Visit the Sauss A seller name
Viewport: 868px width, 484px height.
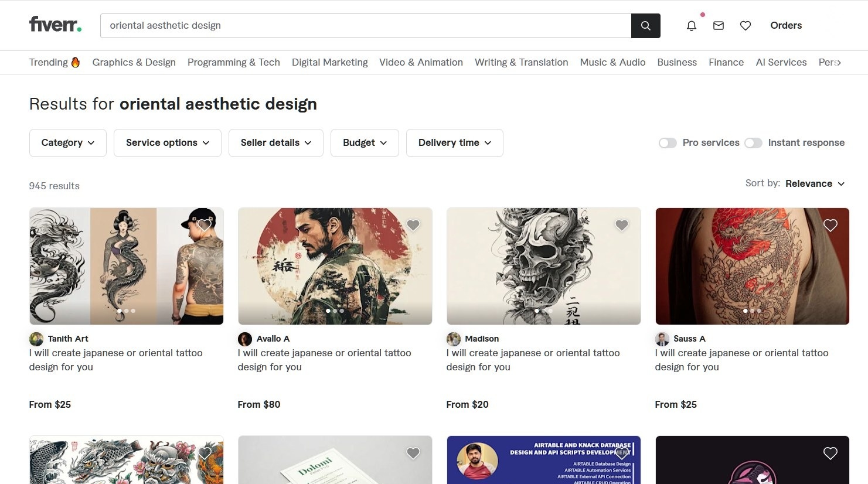point(689,339)
